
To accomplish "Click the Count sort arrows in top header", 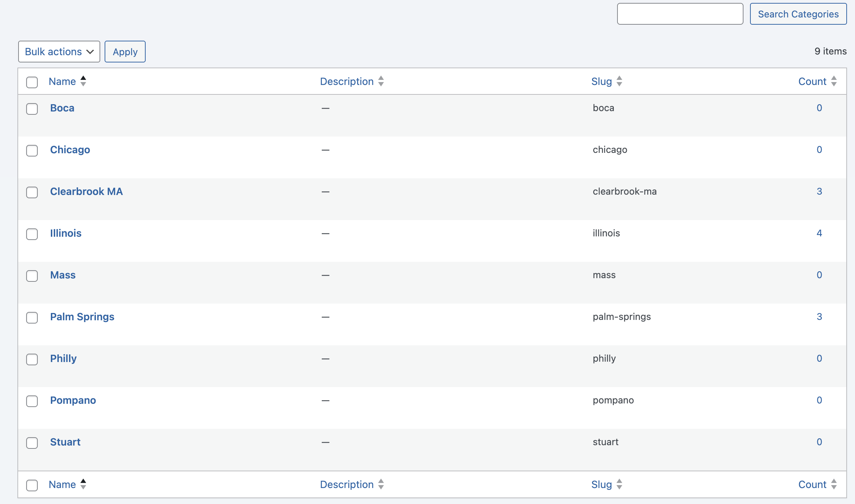I will point(834,81).
